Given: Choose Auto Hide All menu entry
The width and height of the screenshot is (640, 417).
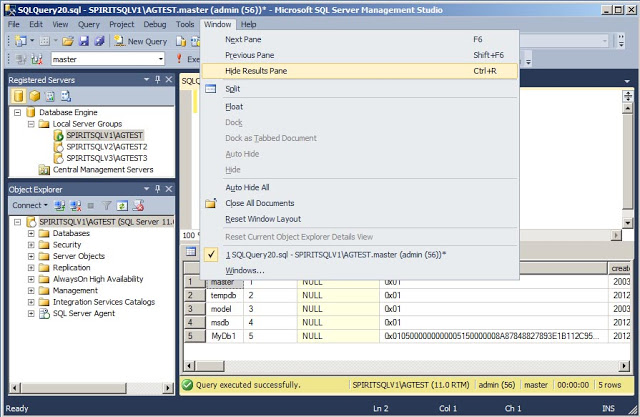Looking at the screenshot, I should point(360,188).
